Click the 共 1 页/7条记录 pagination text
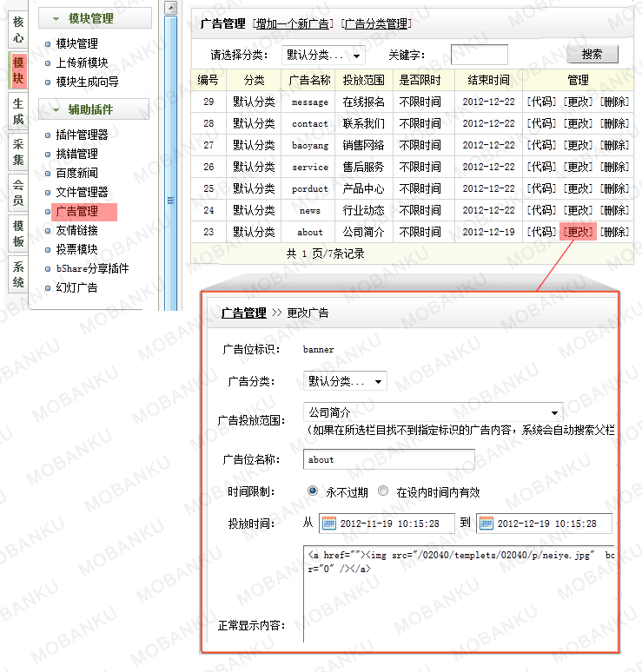The height and width of the screenshot is (672, 642). pos(326,254)
